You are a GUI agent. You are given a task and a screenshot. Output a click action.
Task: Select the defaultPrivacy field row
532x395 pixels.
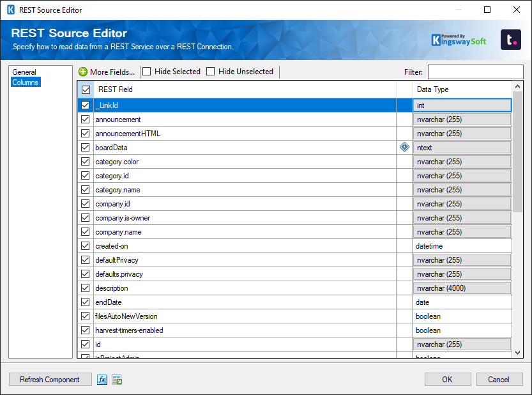[245, 260]
